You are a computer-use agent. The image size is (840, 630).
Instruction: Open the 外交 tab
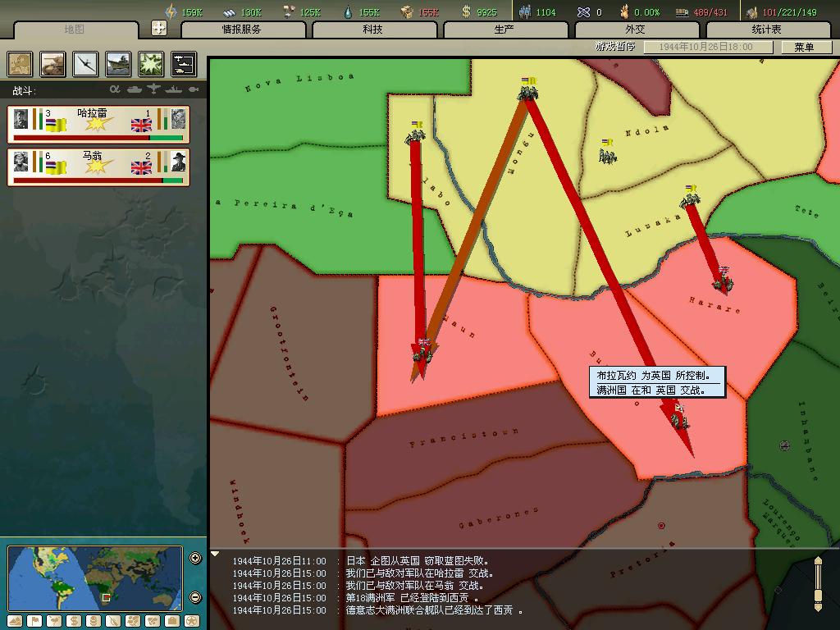[x=636, y=30]
